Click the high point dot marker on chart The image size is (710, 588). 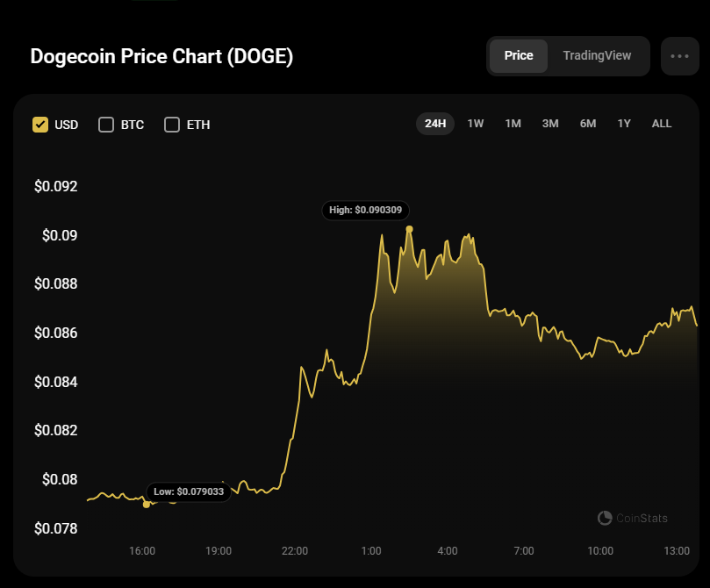point(409,229)
